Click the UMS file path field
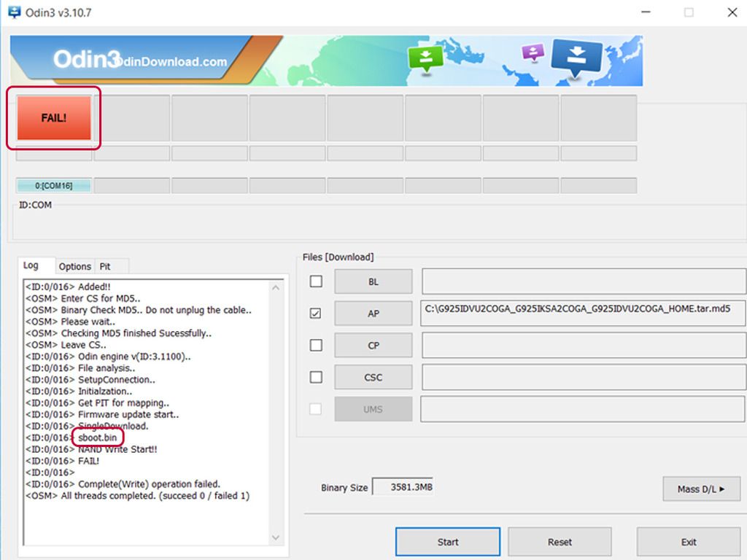This screenshot has width=747, height=560. click(583, 409)
